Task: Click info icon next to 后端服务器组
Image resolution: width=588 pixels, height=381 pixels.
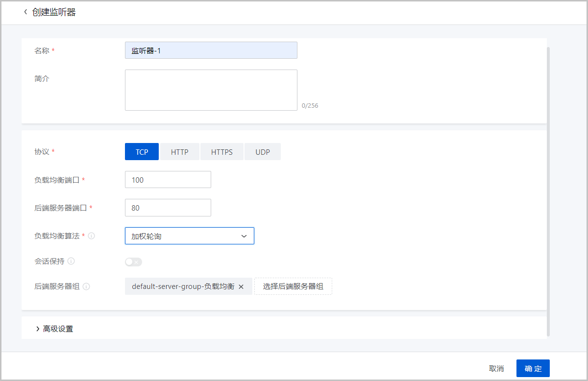Action: pos(86,286)
